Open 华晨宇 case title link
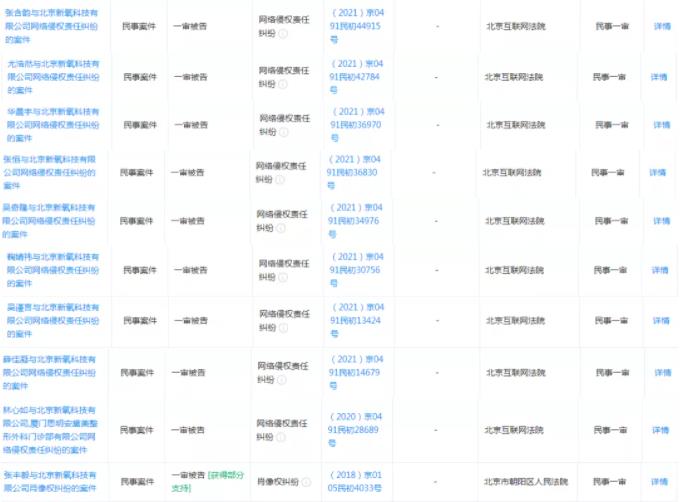This screenshot has width=681, height=502. coord(53,125)
